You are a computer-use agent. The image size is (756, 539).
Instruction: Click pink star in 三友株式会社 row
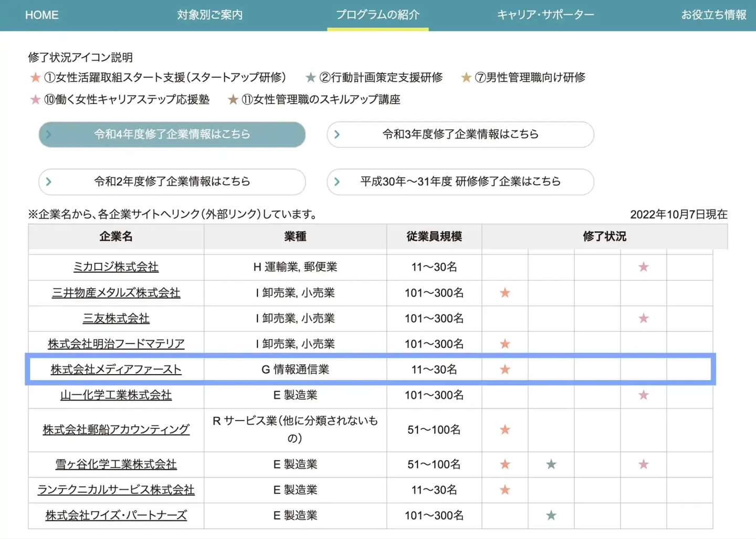tap(644, 318)
